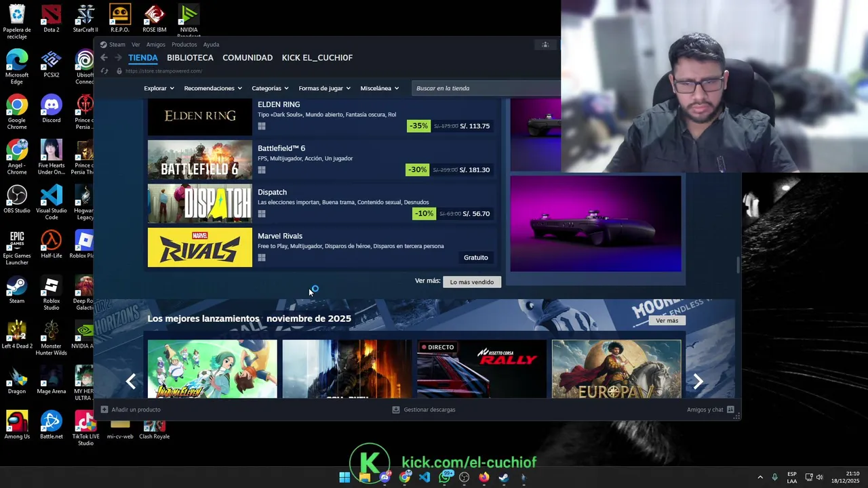868x488 pixels.
Task: Open Discord desktop shortcut
Action: coord(51,108)
